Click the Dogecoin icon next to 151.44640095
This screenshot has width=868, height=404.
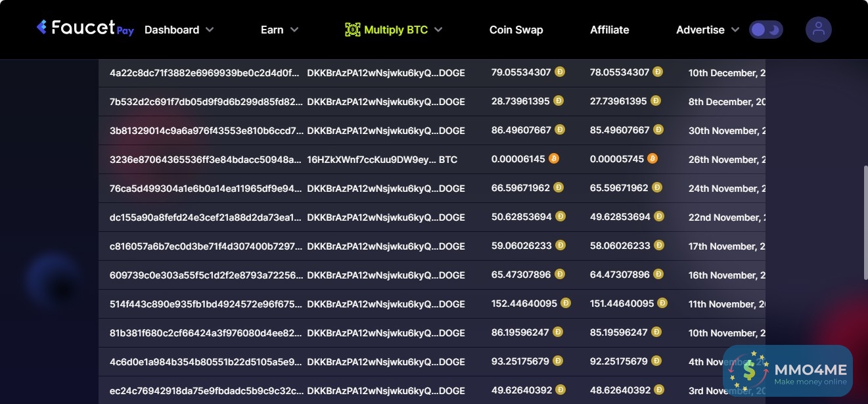click(x=662, y=303)
